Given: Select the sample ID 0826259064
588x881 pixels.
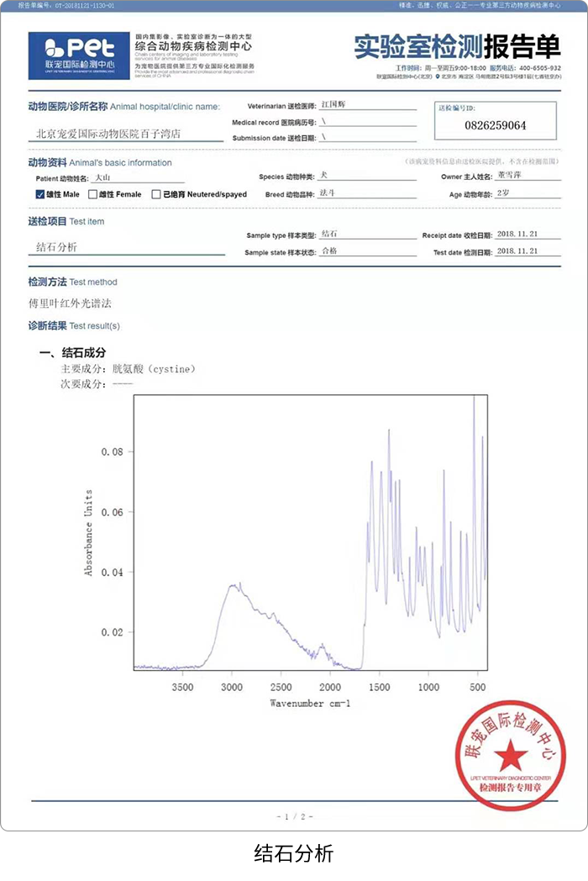Looking at the screenshot, I should 496,125.
